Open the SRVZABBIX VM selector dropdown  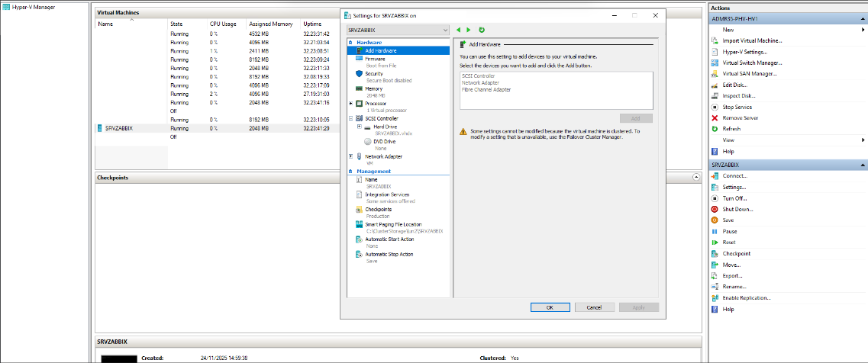point(398,30)
